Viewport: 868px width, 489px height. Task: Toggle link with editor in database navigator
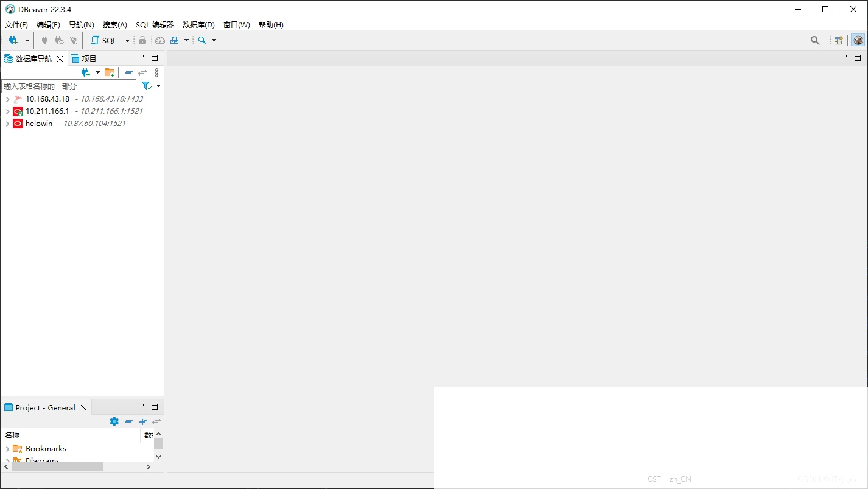pyautogui.click(x=142, y=72)
